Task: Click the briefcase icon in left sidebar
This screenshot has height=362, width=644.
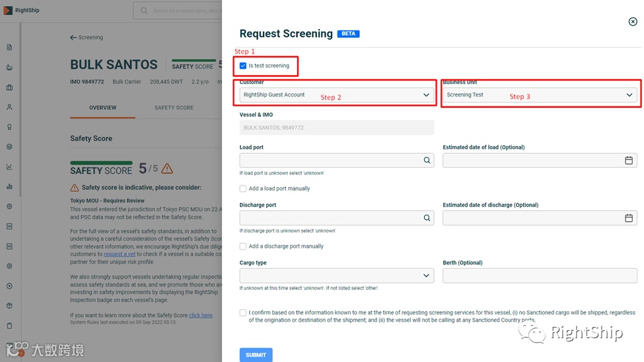Action: [9, 87]
